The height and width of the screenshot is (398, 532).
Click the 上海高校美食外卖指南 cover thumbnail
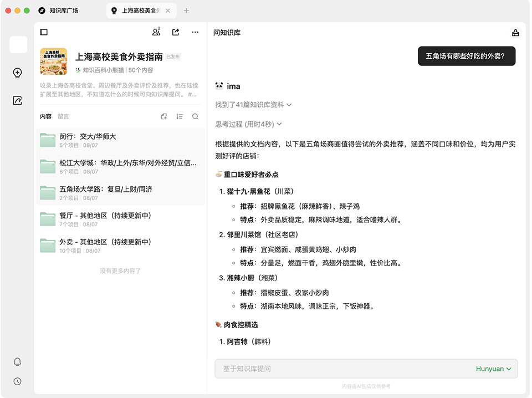[x=54, y=62]
